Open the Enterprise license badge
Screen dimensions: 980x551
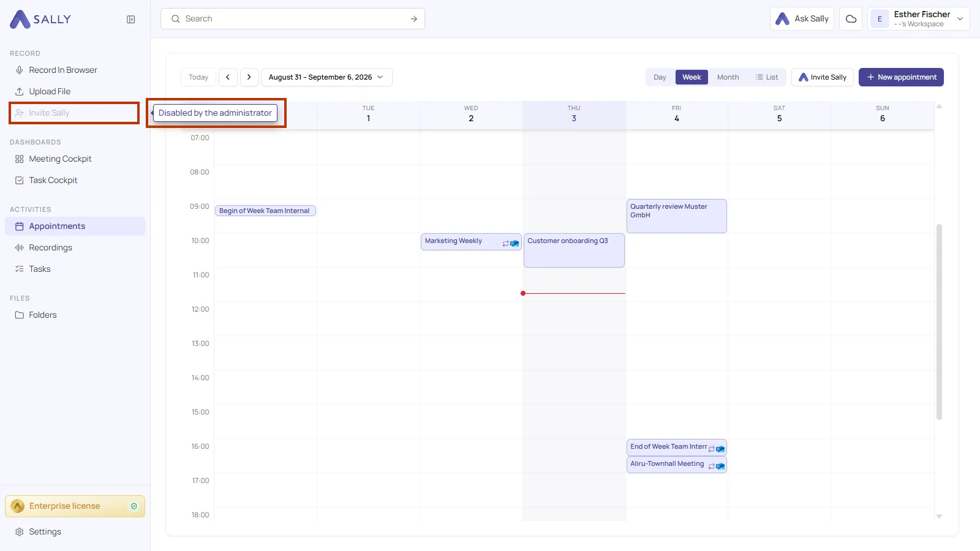(x=75, y=506)
